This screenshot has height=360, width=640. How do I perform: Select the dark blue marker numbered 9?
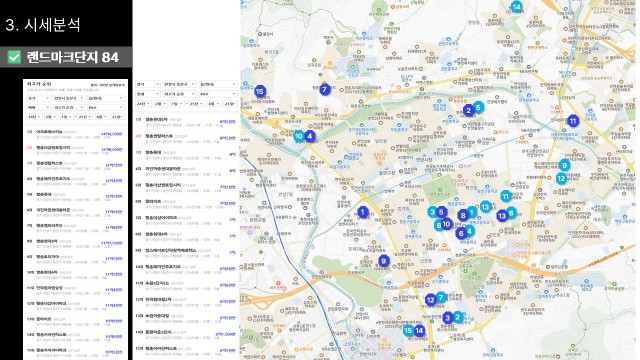coord(383,261)
